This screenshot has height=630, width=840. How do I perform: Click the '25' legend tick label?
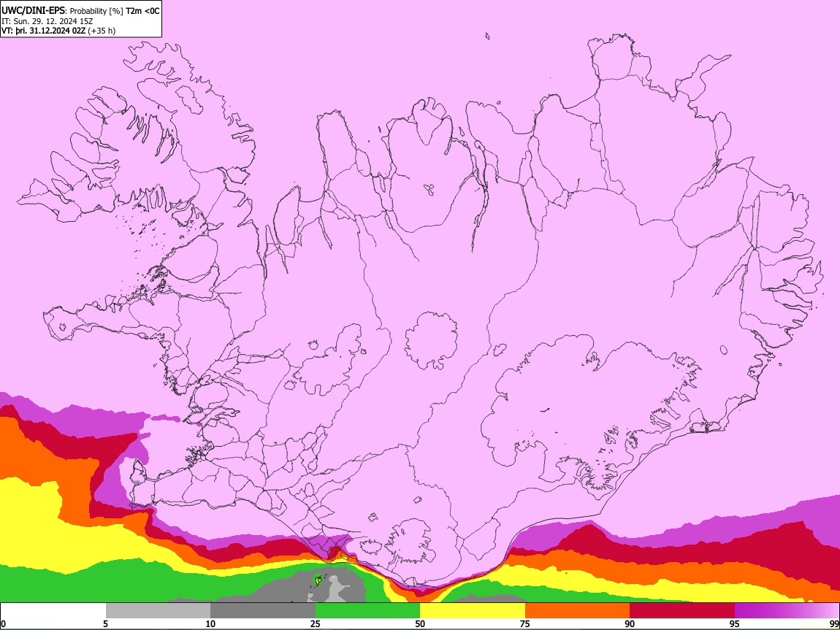(x=316, y=624)
